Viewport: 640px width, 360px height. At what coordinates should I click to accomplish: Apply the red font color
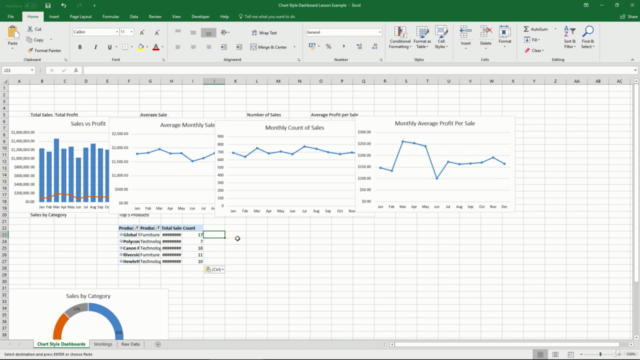point(156,47)
